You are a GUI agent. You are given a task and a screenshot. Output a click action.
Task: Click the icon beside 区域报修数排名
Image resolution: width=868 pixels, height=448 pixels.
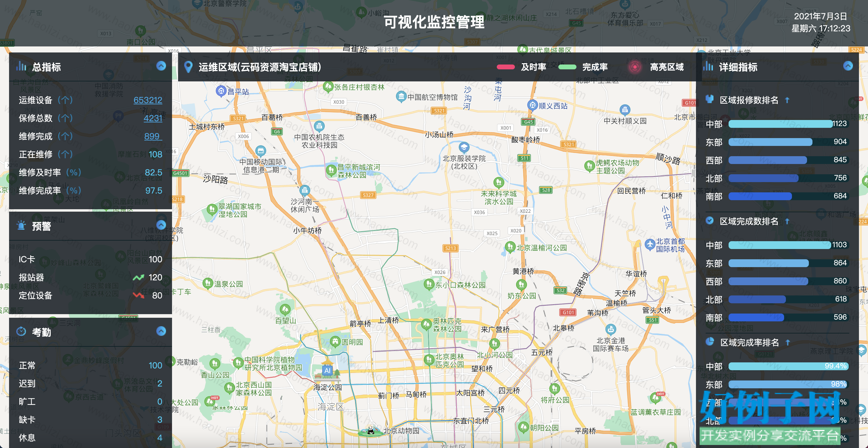pyautogui.click(x=710, y=99)
